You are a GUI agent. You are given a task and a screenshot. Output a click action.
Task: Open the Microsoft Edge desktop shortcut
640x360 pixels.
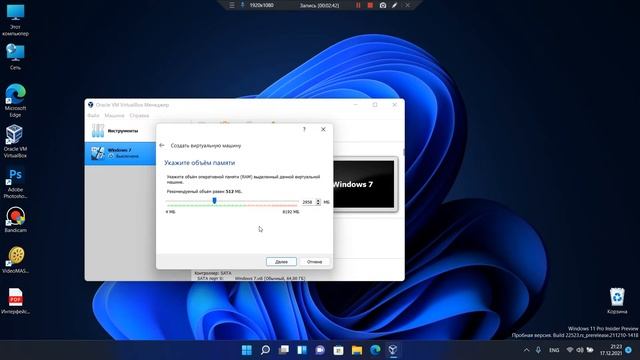point(15,100)
